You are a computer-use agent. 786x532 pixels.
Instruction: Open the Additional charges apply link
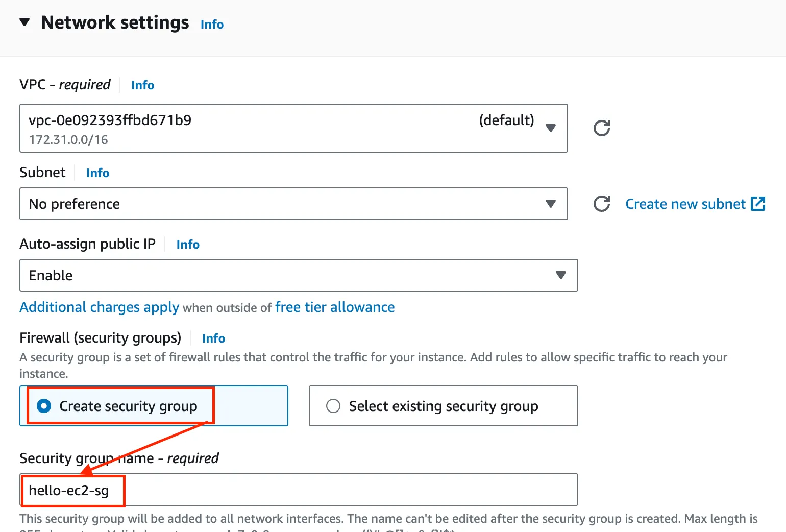pos(99,307)
